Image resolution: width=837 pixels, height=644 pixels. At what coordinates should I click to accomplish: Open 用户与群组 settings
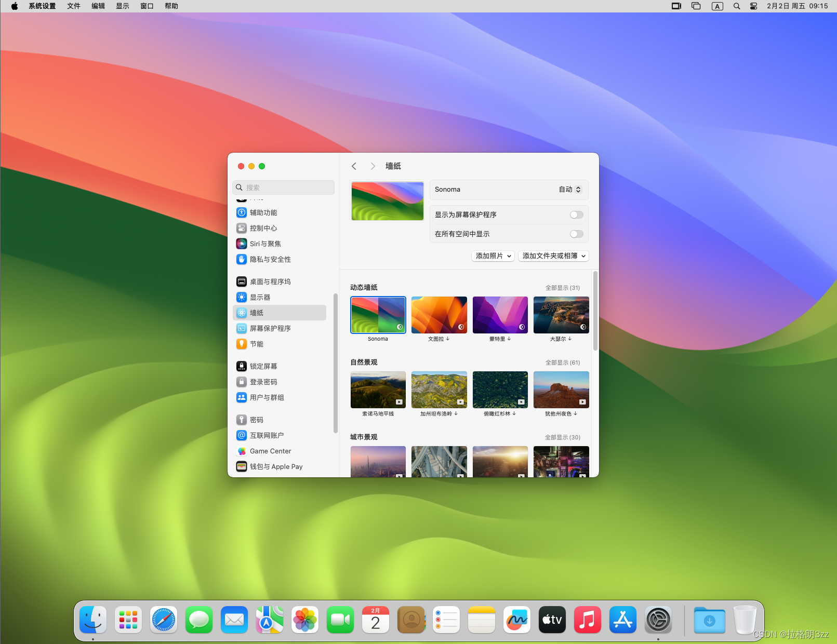280,397
